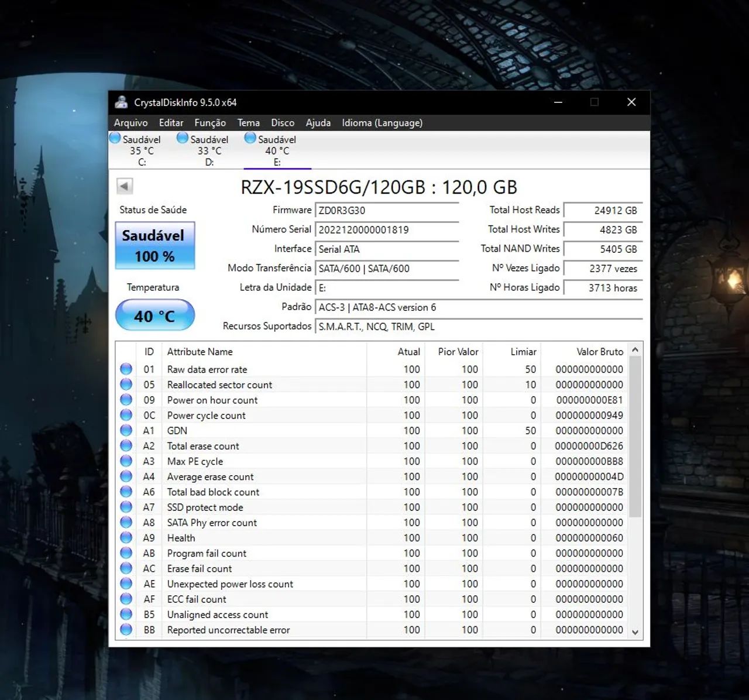
Task: Click Total Host Reads value 24912 GB
Action: pos(603,210)
